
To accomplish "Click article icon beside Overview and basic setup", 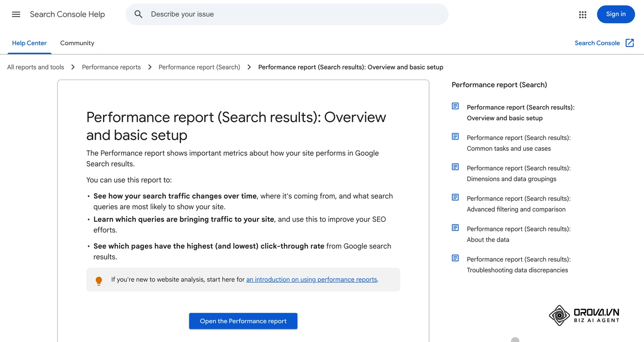I will pos(455,106).
